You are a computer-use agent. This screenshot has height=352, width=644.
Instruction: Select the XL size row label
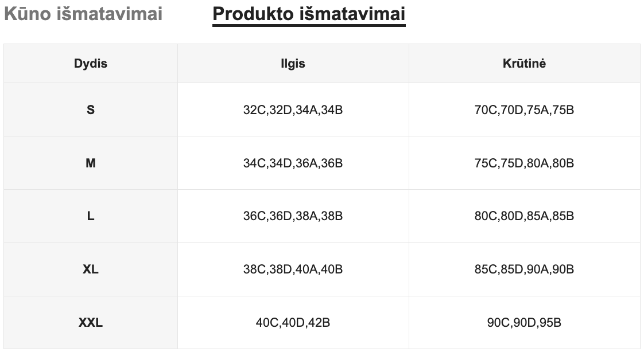tap(91, 269)
